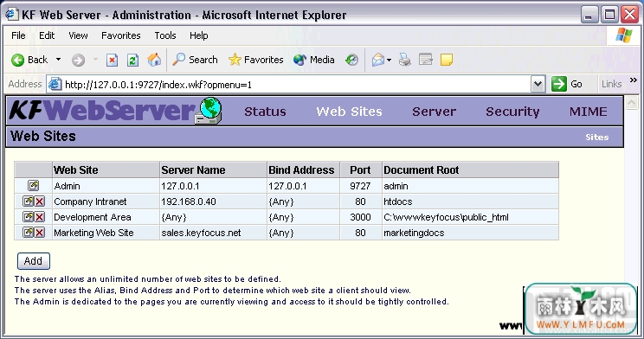This screenshot has height=339, width=644.
Task: Click the Mail envelope icon
Action: click(378, 60)
